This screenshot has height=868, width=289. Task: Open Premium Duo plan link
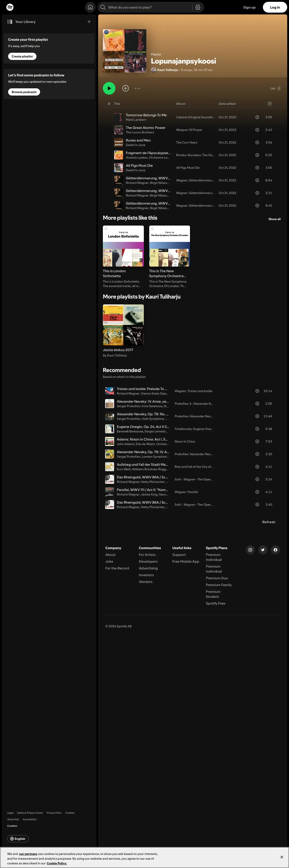[217, 578]
